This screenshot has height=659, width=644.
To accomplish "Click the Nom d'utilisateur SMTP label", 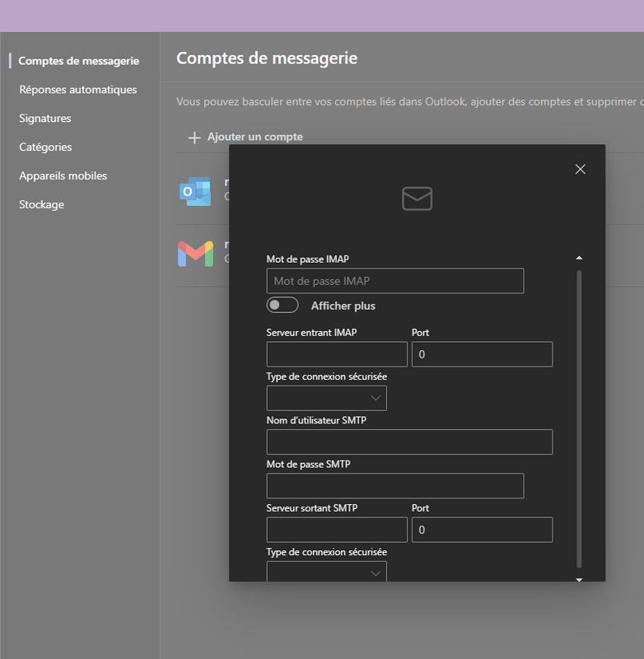I will pos(316,420).
